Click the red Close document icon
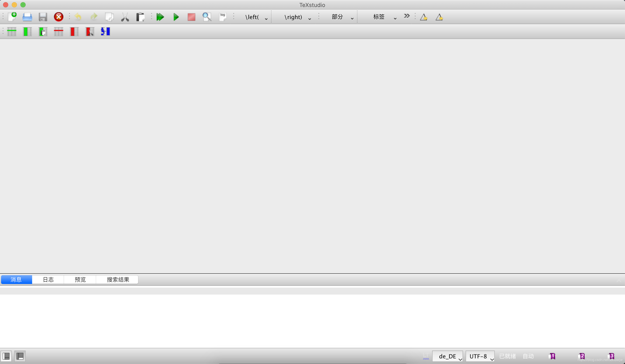This screenshot has width=625, height=364. click(59, 17)
